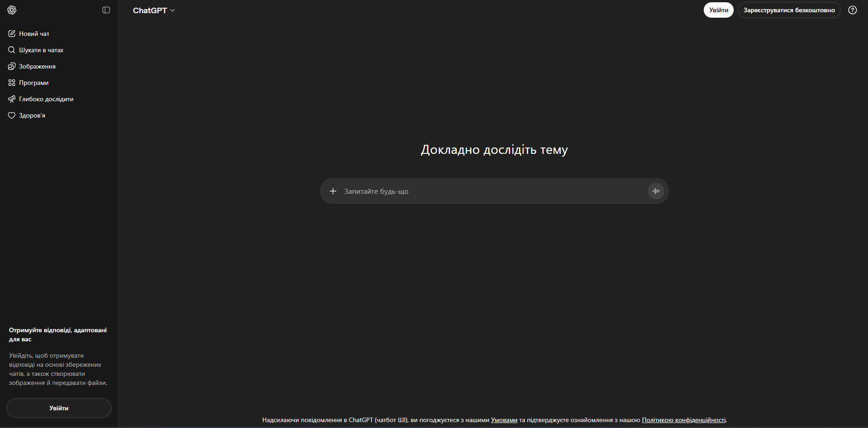Open the help question mark icon
The width and height of the screenshot is (868, 428).
click(x=853, y=10)
